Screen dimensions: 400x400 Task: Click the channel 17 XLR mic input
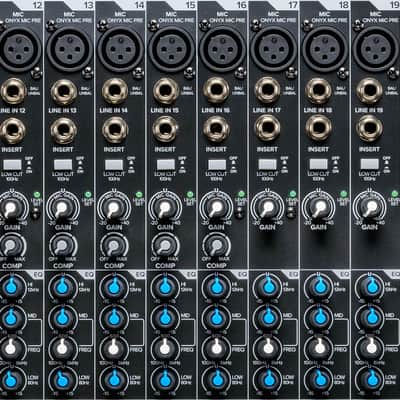[x=273, y=49]
